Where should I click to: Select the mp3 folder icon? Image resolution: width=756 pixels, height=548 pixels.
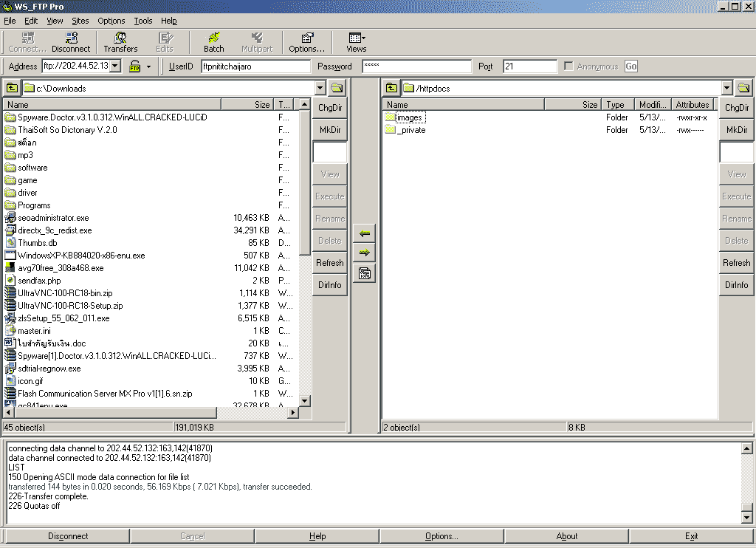click(x=10, y=155)
